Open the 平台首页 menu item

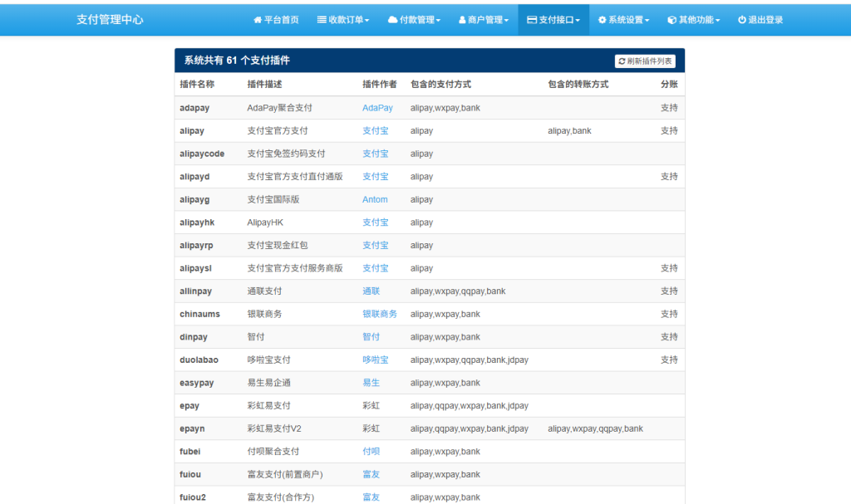pyautogui.click(x=276, y=20)
